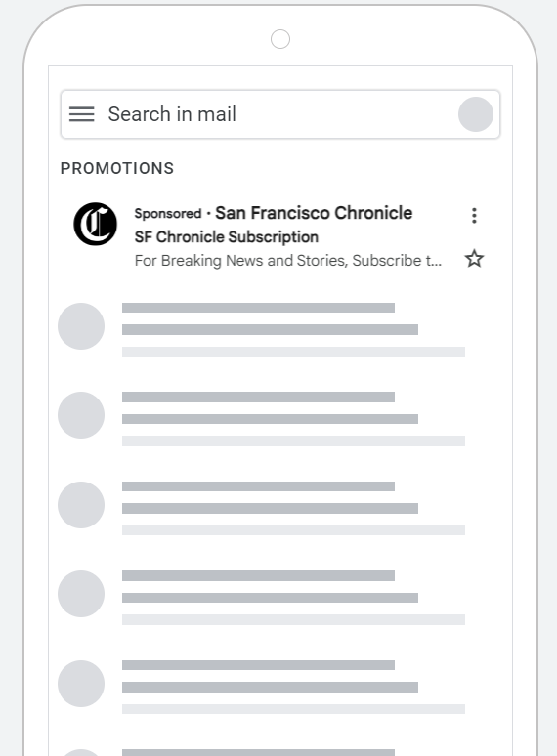Open the San Francisco Chronicle sender name
The width and height of the screenshot is (557, 756).
click(314, 213)
